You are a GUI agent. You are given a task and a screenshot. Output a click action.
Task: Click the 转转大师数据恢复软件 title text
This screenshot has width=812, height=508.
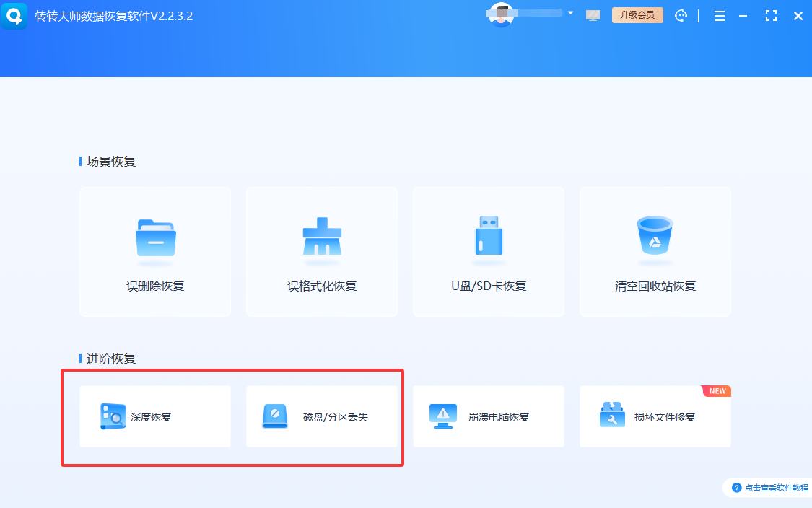[x=113, y=16]
